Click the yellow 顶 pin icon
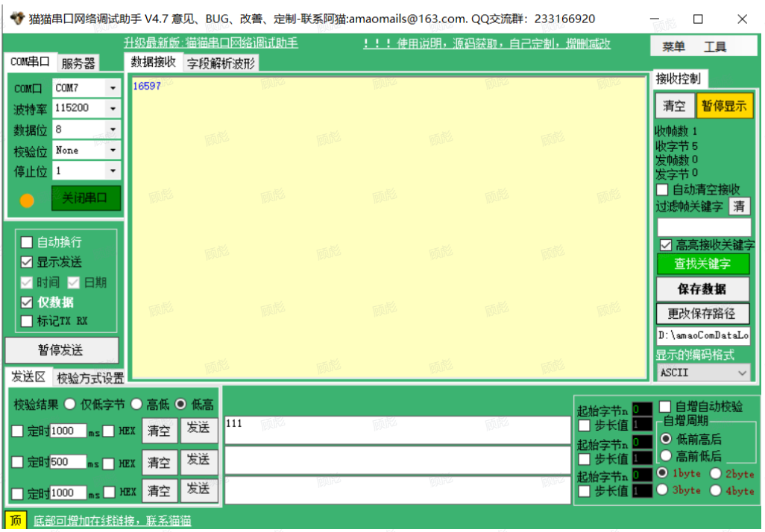 click(x=15, y=521)
